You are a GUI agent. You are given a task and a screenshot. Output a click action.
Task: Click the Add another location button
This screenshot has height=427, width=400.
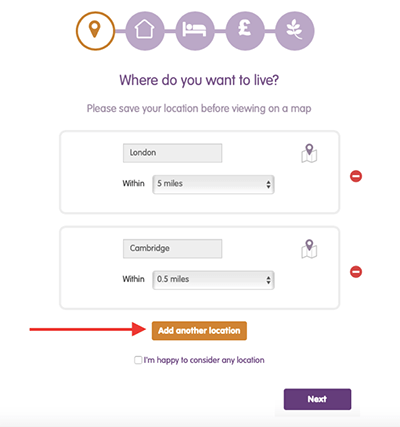(199, 331)
